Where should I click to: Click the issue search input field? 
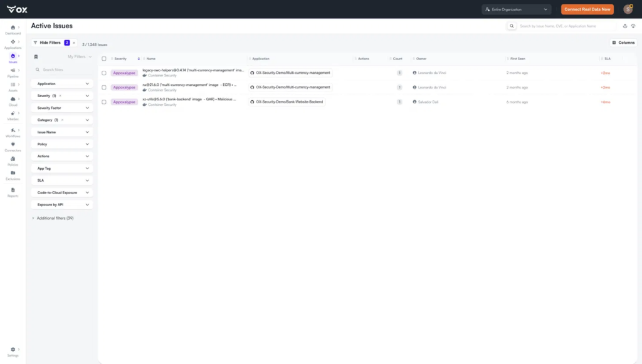click(566, 26)
